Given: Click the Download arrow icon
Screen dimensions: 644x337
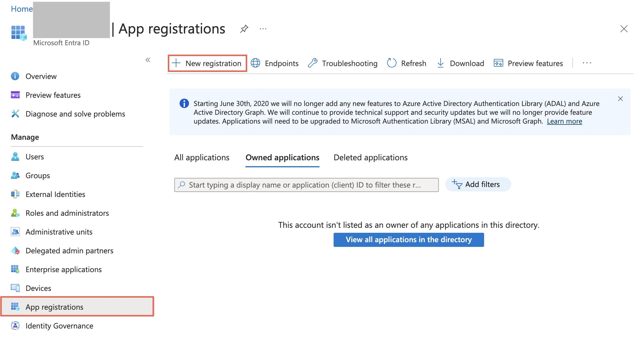Looking at the screenshot, I should [x=441, y=63].
